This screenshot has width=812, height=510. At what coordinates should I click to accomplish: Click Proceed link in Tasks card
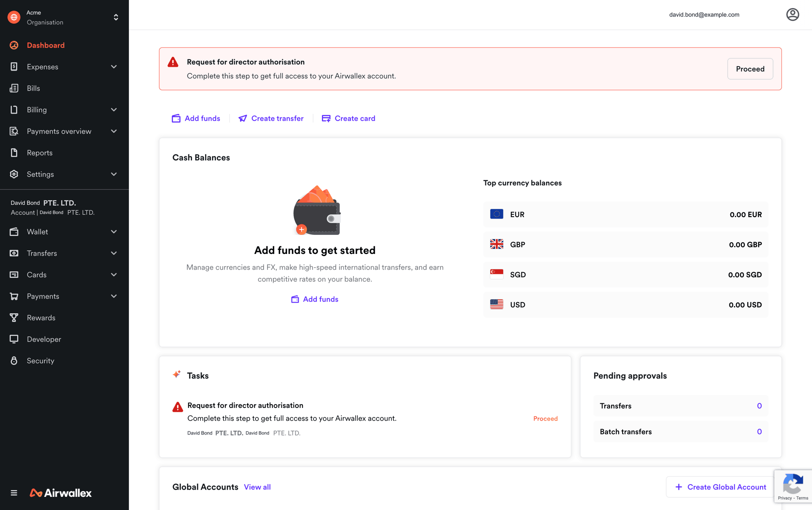(x=545, y=419)
